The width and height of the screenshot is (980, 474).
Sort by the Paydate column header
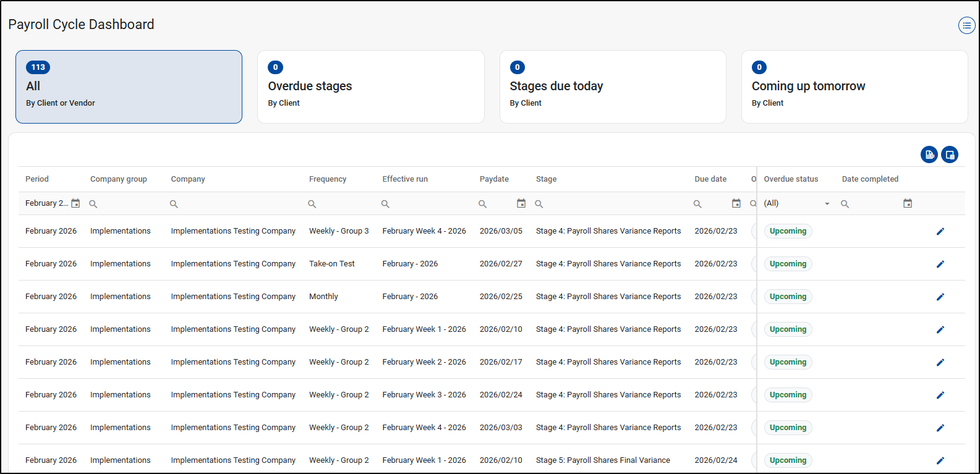click(x=494, y=179)
